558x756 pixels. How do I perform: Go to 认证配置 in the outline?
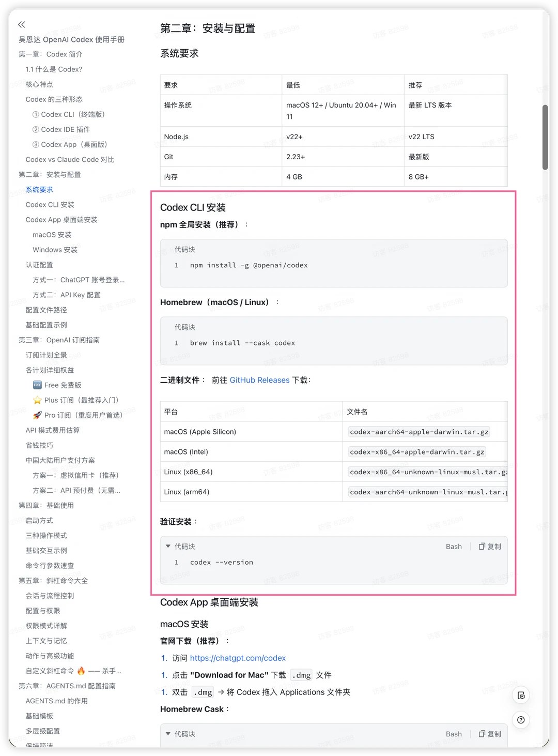click(39, 265)
